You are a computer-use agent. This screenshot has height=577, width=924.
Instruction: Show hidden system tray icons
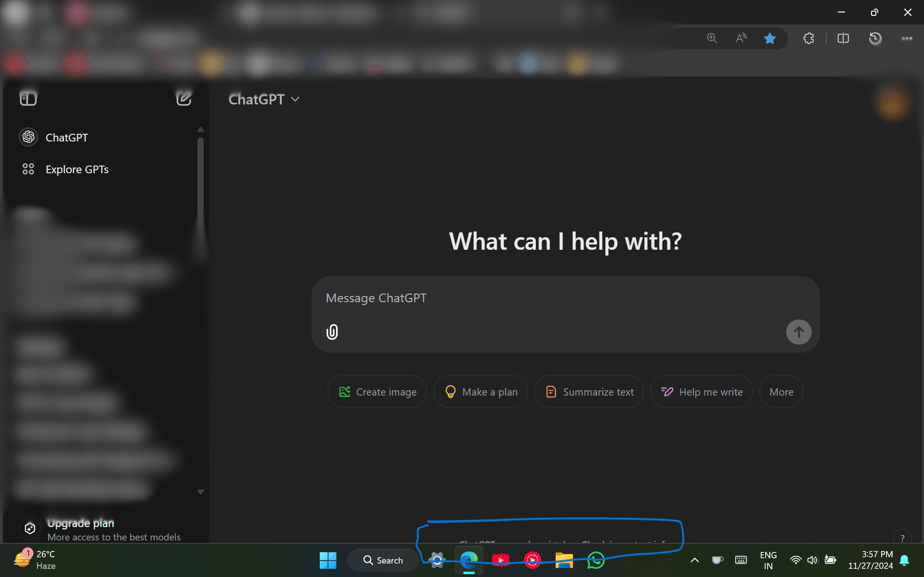tap(695, 560)
